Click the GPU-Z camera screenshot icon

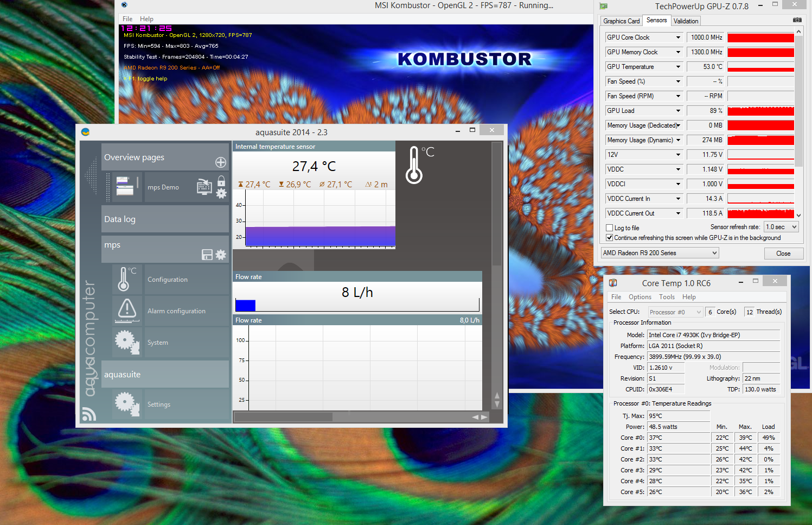coord(797,20)
